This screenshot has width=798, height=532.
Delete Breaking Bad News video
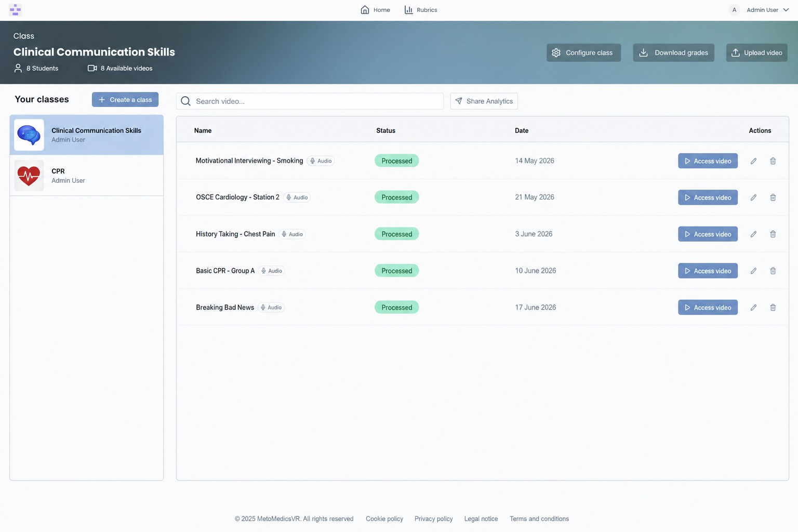tap(773, 308)
